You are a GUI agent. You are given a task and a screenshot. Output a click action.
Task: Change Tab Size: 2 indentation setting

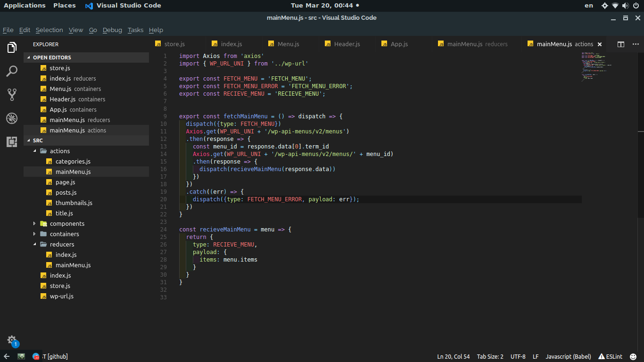[x=490, y=357]
